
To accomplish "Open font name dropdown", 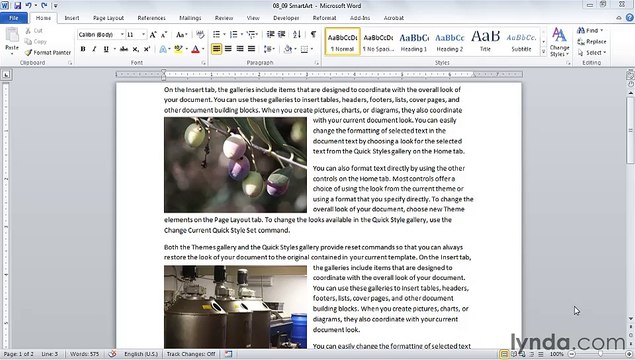I will tap(122, 35).
